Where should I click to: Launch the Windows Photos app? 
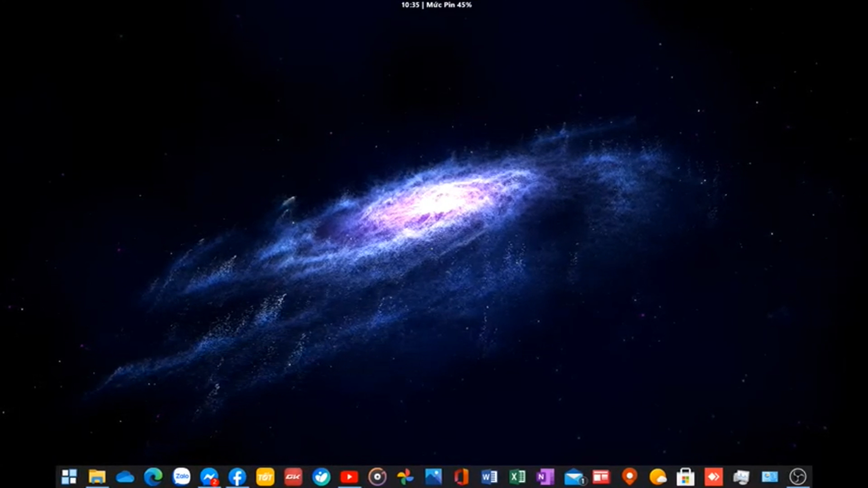coord(433,477)
